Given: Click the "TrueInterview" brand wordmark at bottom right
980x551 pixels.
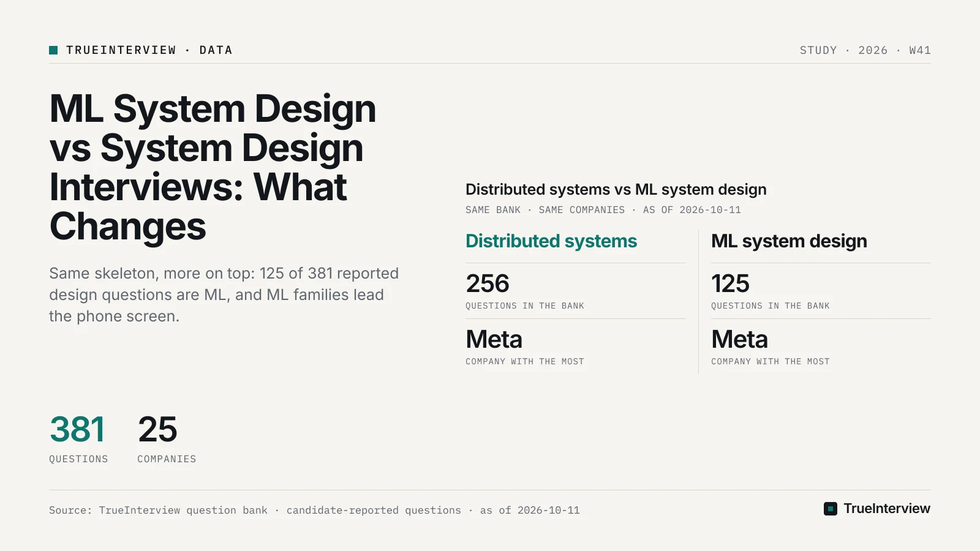Looking at the screenshot, I should click(887, 509).
